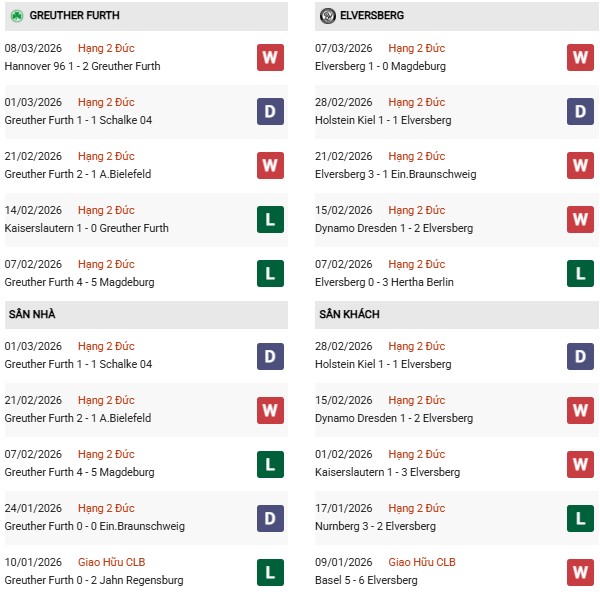This screenshot has width=600, height=592.
Task: Click the Greuther Furth club logo
Action: (15, 16)
